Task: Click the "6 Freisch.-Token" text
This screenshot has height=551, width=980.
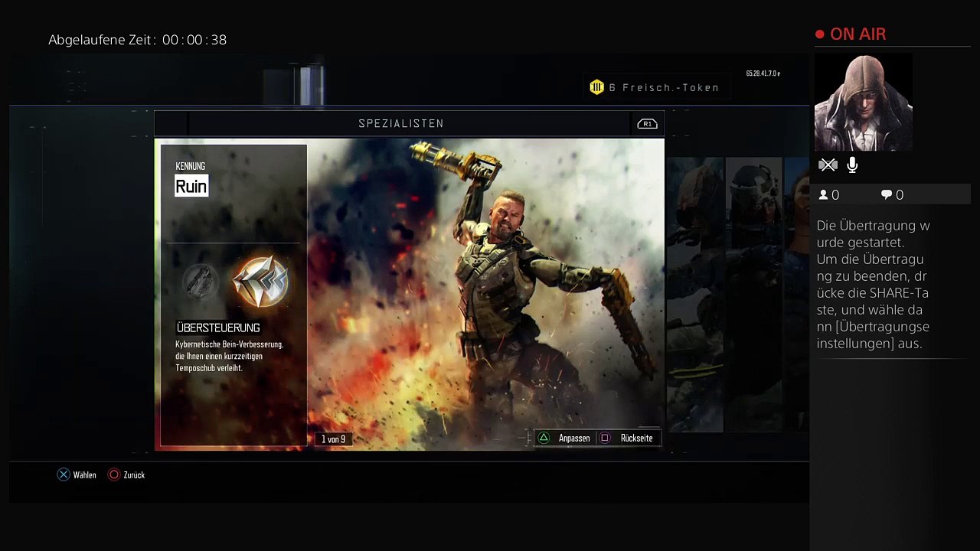Action: click(x=664, y=88)
